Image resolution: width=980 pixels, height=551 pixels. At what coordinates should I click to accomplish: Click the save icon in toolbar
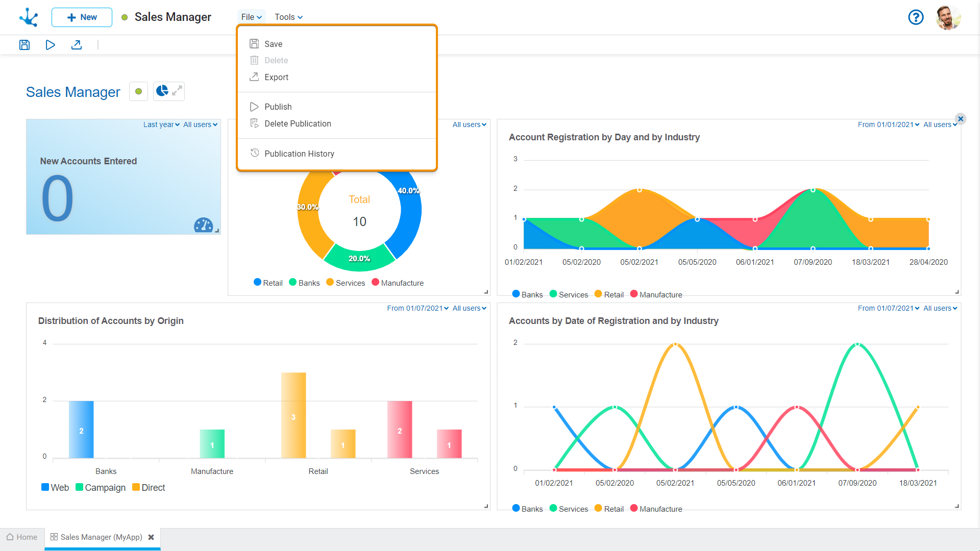coord(24,45)
